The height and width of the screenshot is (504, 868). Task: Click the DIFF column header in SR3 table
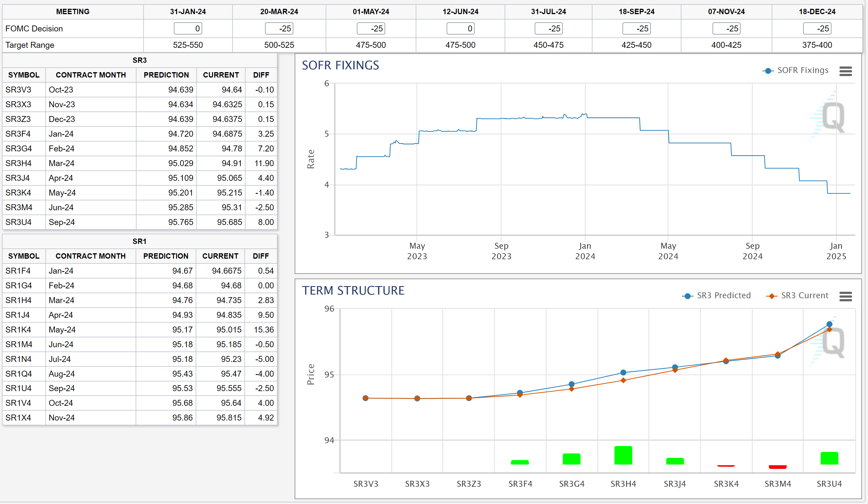(x=261, y=75)
